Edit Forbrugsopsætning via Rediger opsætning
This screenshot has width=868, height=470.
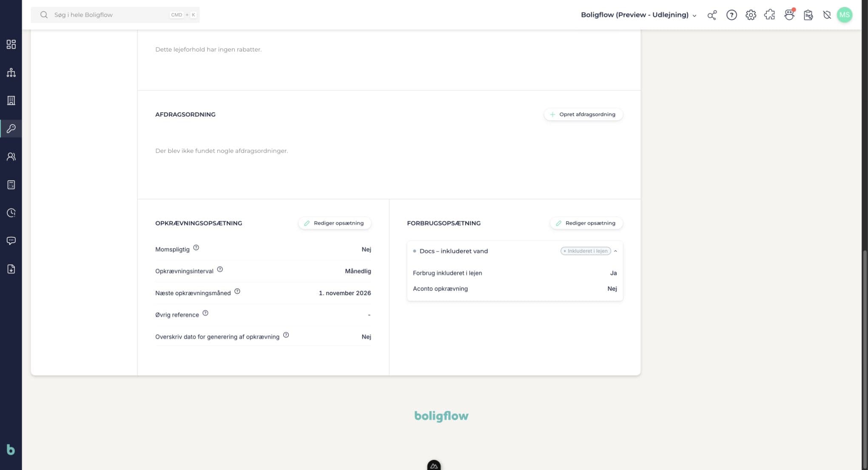(586, 223)
